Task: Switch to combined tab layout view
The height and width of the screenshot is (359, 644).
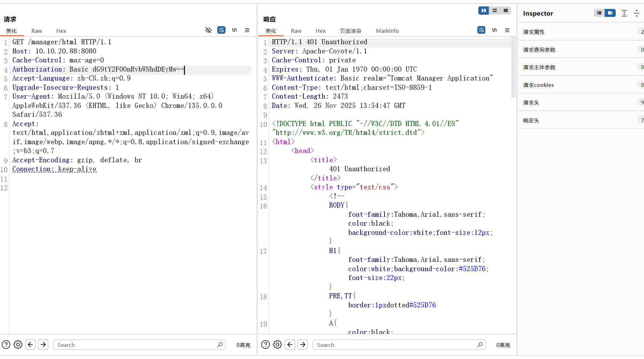Action: click(x=506, y=11)
